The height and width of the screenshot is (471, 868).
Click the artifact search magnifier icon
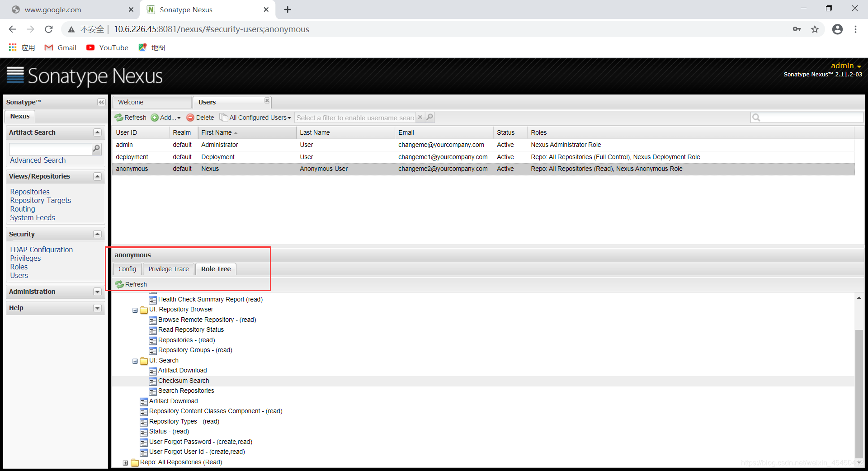click(96, 149)
